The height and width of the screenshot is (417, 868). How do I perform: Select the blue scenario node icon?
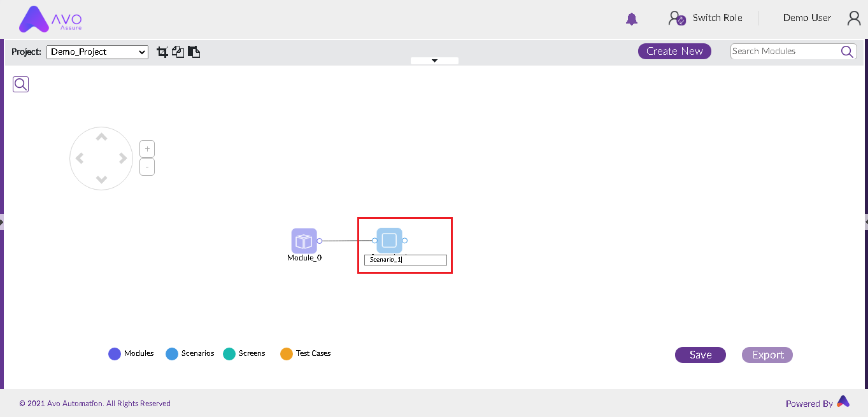389,241
